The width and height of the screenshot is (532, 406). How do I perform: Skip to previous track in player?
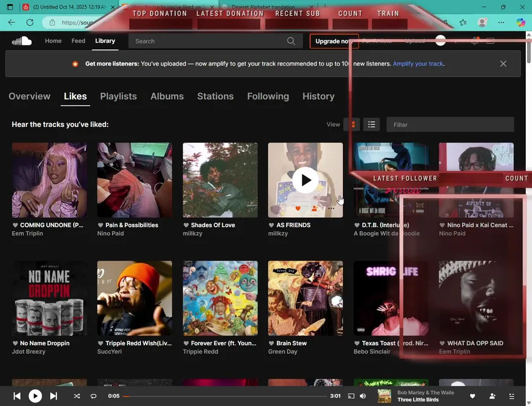coord(17,396)
